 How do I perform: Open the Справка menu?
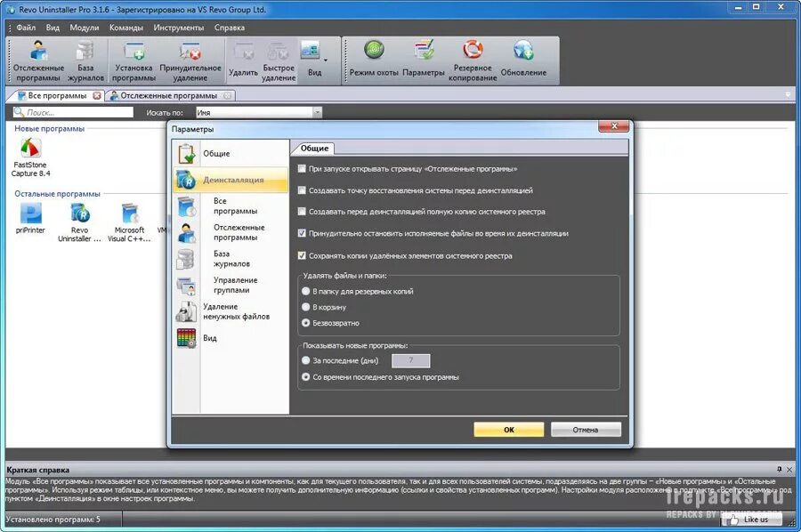pyautogui.click(x=230, y=28)
